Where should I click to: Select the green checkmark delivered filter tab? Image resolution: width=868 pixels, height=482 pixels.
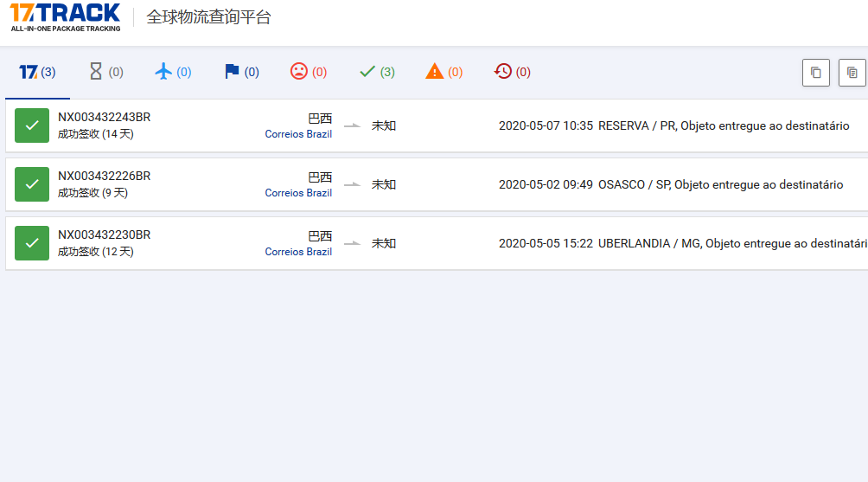[377, 72]
